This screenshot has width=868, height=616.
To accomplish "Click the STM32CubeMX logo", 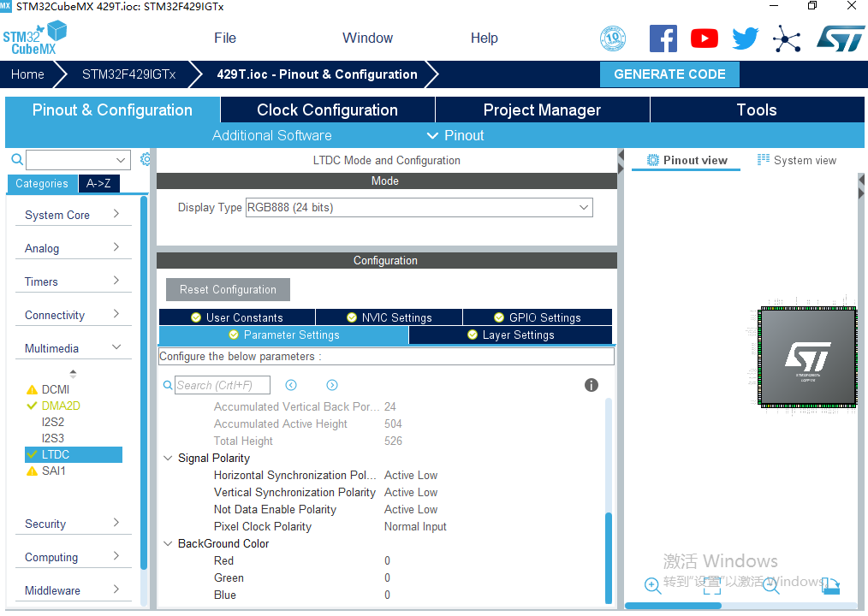I will click(x=35, y=38).
